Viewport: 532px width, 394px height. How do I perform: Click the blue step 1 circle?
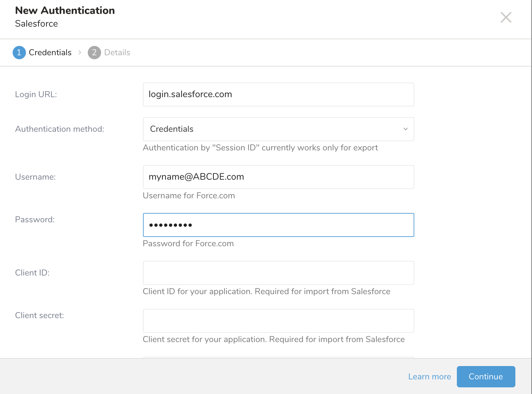[x=19, y=53]
